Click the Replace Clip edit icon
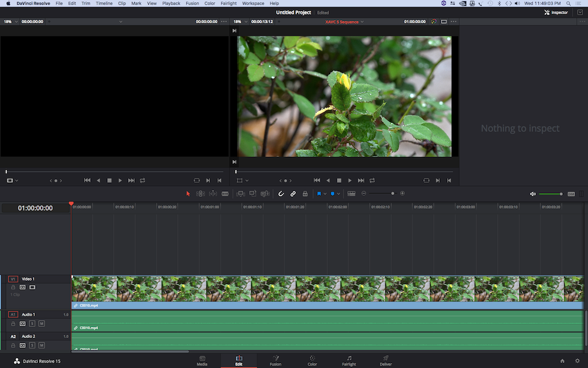Image resolution: width=588 pixels, height=368 pixels. (265, 194)
